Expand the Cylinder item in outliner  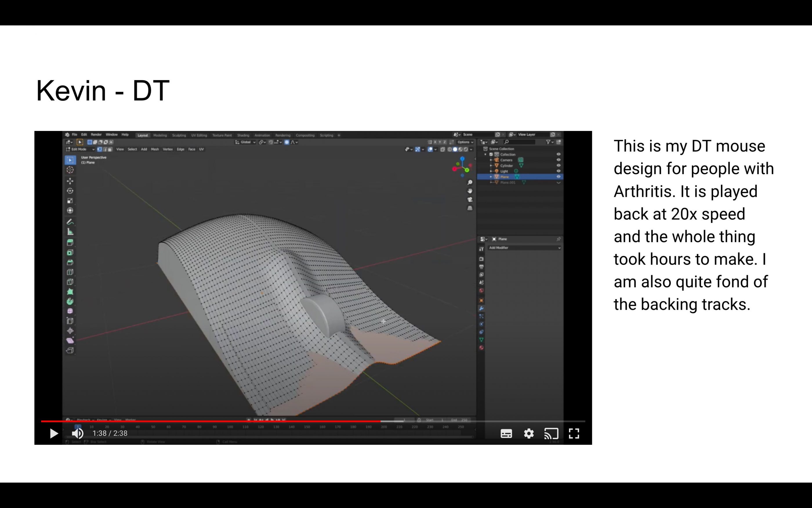[x=491, y=165]
